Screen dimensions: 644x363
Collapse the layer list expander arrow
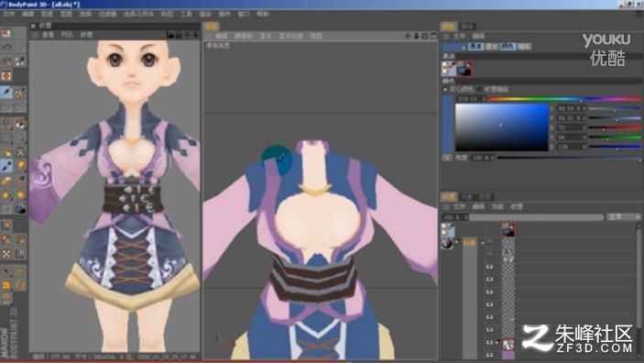click(483, 243)
